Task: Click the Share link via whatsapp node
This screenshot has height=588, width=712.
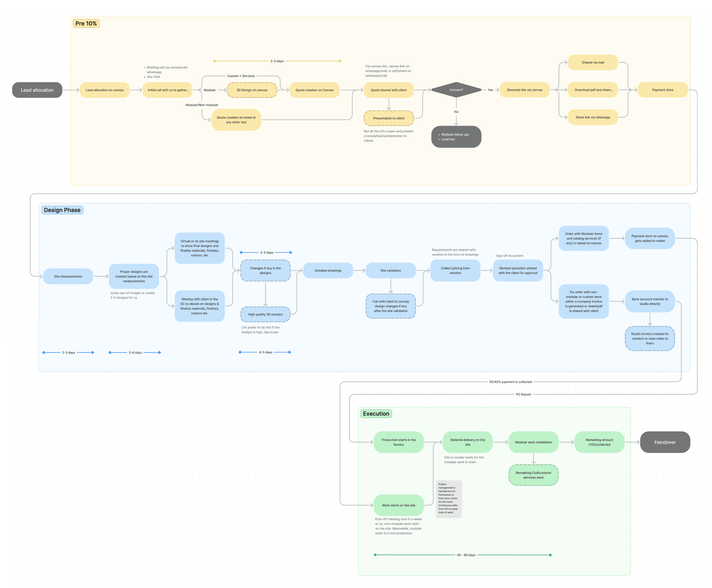Action: coord(593,117)
